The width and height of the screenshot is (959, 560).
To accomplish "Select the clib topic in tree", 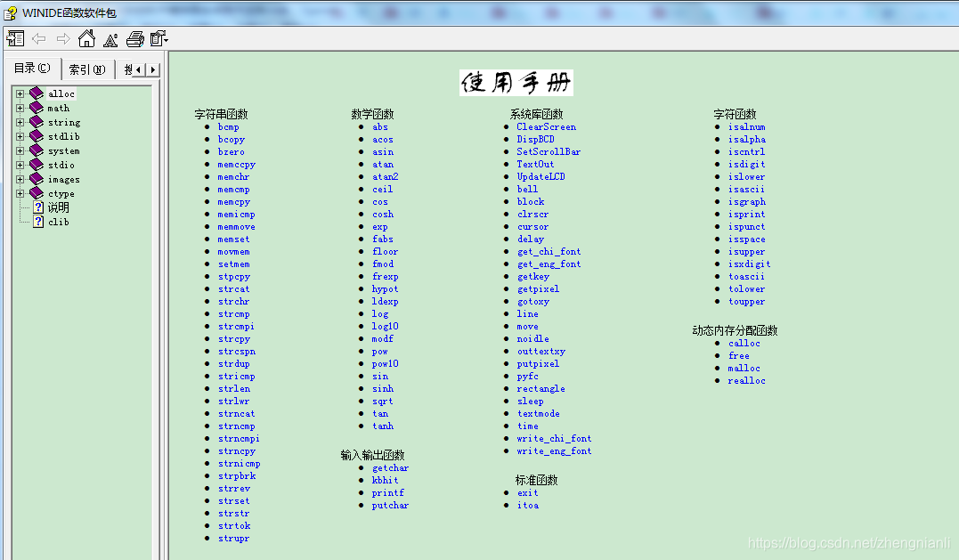I will [x=59, y=222].
